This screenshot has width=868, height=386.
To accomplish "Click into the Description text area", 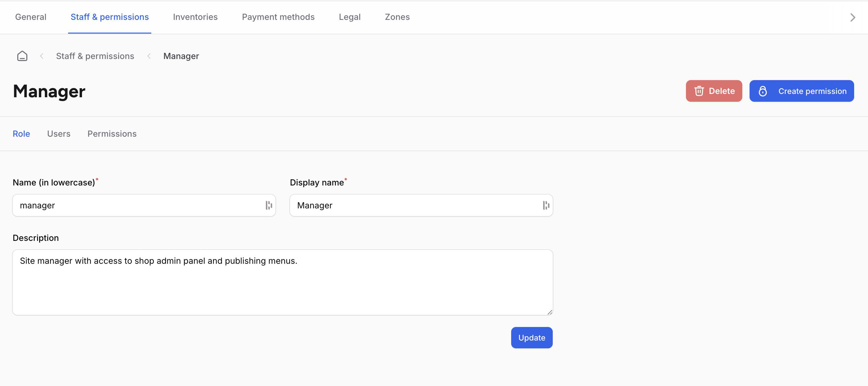I will [282, 282].
